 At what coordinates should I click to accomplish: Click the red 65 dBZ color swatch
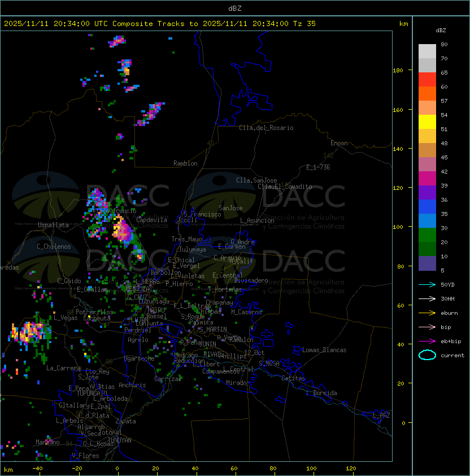[427, 79]
